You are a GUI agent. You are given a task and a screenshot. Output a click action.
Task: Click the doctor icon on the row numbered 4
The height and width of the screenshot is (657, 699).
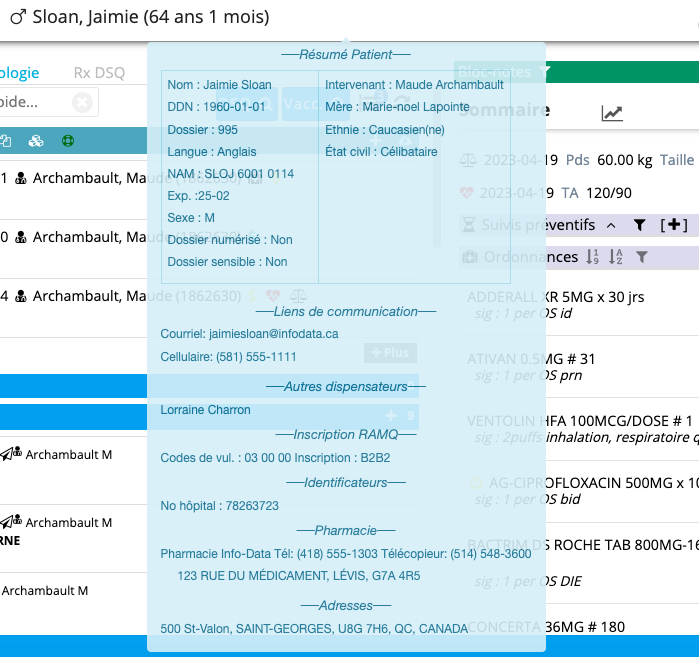[21, 296]
